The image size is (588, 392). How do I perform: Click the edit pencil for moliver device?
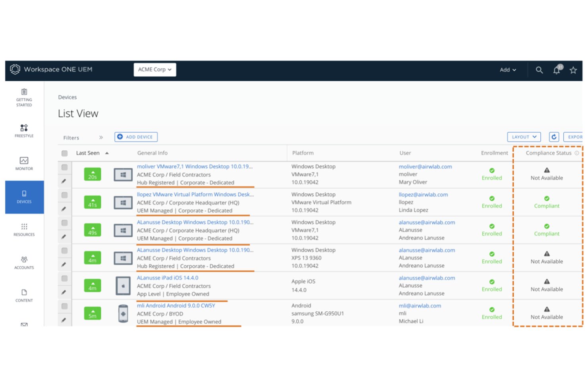[64, 181]
